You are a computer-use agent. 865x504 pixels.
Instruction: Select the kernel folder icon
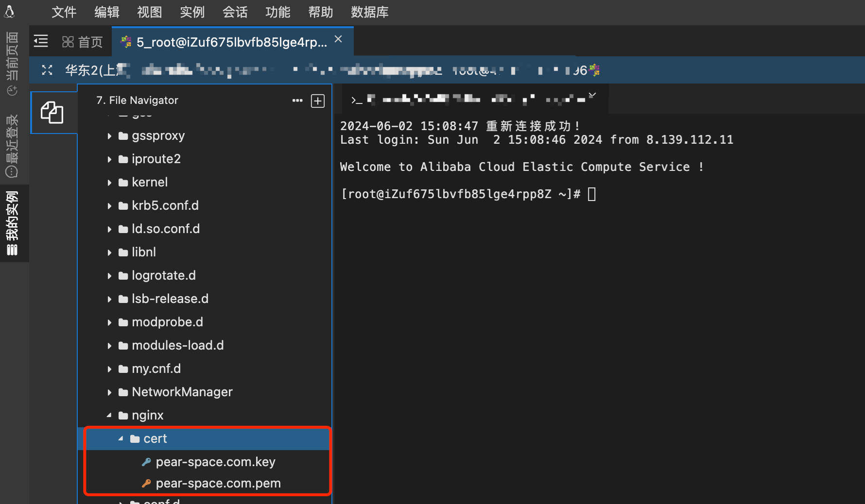[x=123, y=183]
